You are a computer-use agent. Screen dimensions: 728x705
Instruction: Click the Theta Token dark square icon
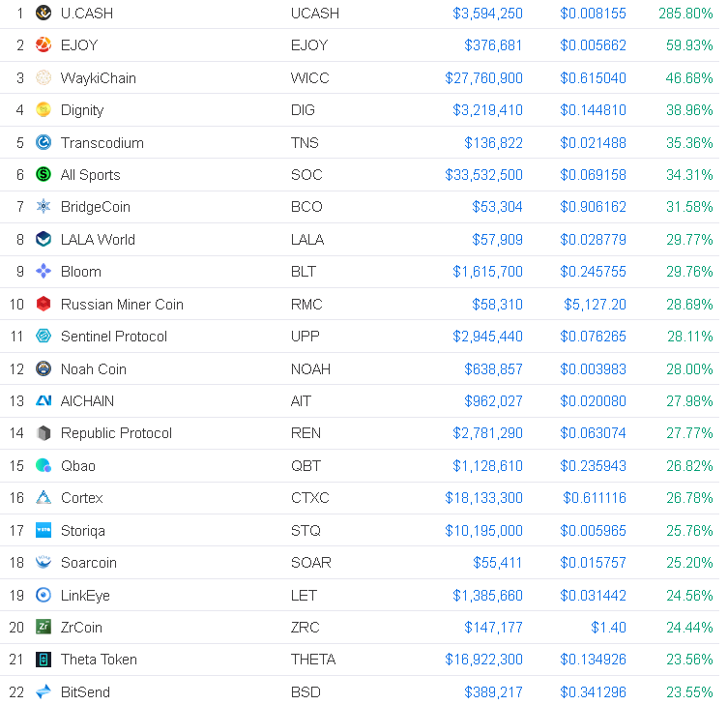(44, 659)
